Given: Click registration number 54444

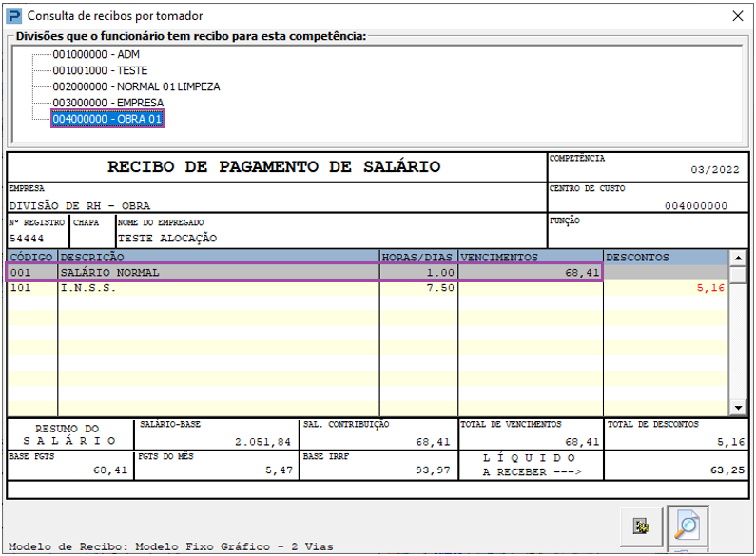Looking at the screenshot, I should click(x=27, y=238).
